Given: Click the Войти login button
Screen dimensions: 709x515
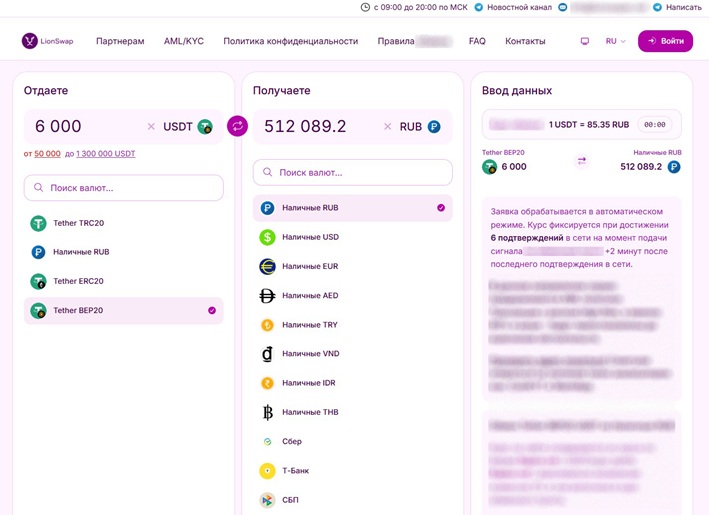Looking at the screenshot, I should (x=665, y=41).
